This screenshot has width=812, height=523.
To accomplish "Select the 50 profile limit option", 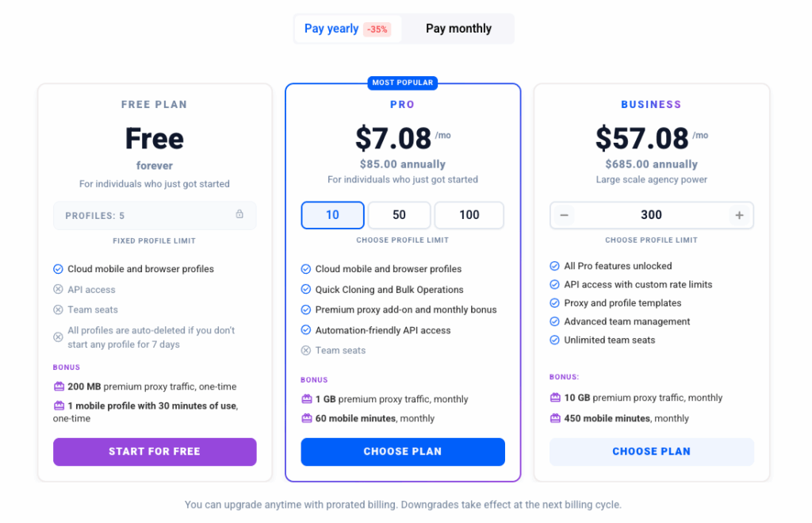I will (x=399, y=214).
